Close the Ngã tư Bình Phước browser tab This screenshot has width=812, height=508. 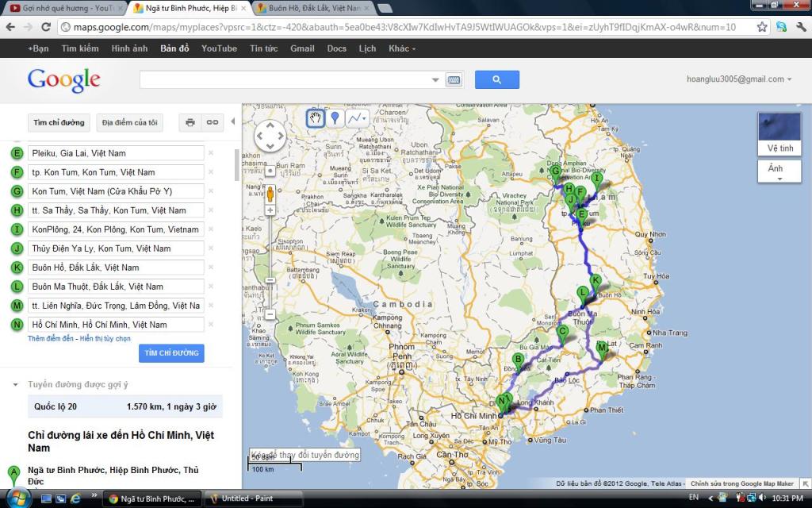tap(243, 8)
